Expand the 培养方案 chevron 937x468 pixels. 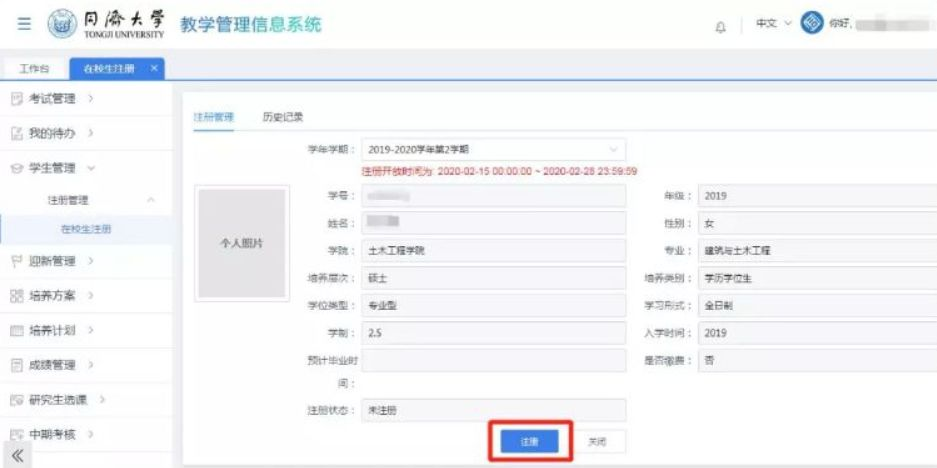tap(90, 295)
